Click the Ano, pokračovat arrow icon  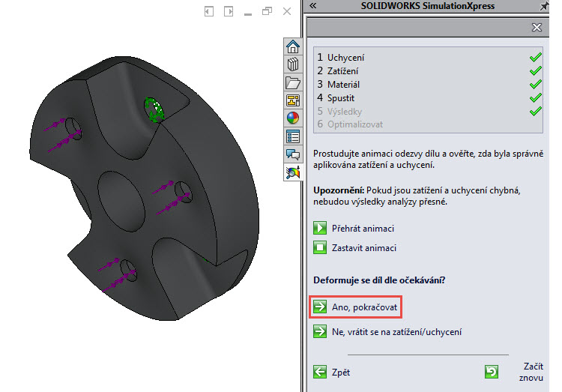pyautogui.click(x=320, y=307)
